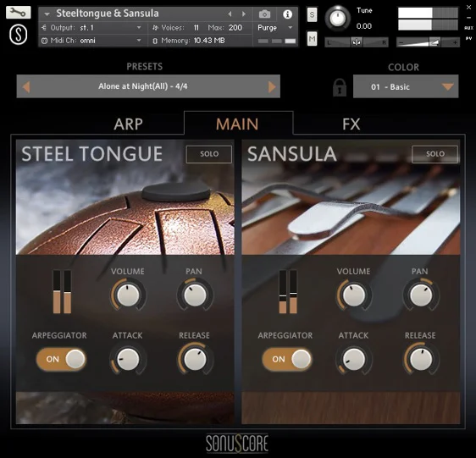This screenshot has width=476, height=458.
Task: Close the instrument with X icon
Action: [x=468, y=8]
